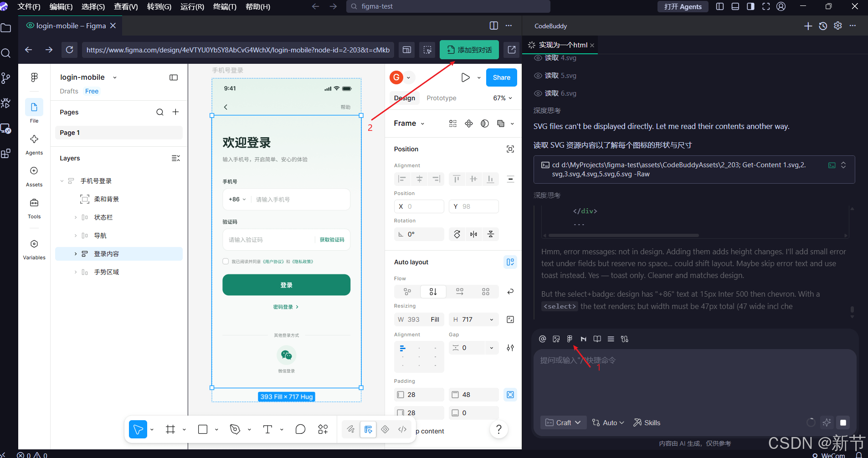Viewport: 868px width, 458px height.
Task: Toggle Figma sidebar minimize UI icon
Action: pos(174,77)
